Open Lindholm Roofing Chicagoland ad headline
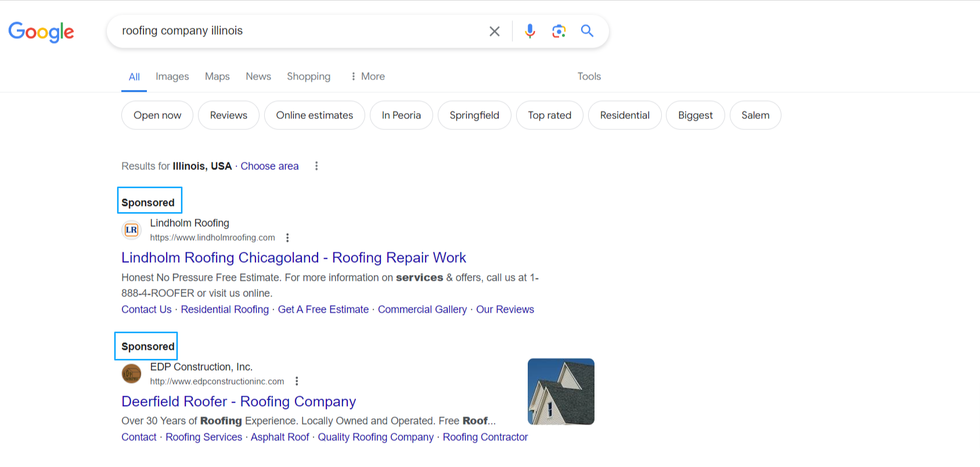 pyautogui.click(x=294, y=258)
